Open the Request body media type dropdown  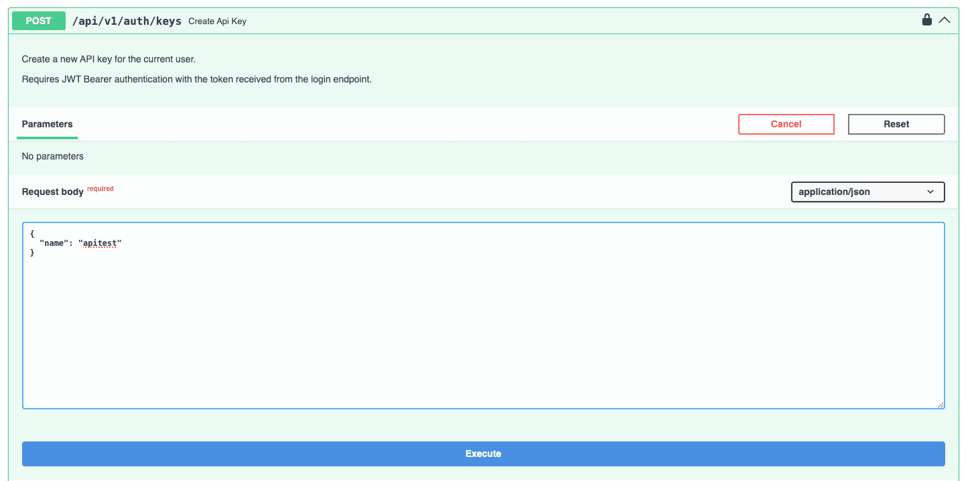pyautogui.click(x=867, y=192)
